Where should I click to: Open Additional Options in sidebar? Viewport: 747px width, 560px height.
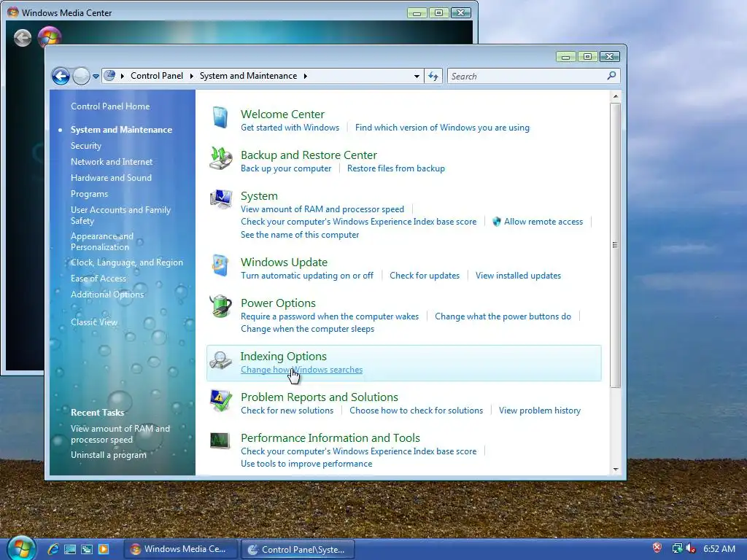[107, 295]
